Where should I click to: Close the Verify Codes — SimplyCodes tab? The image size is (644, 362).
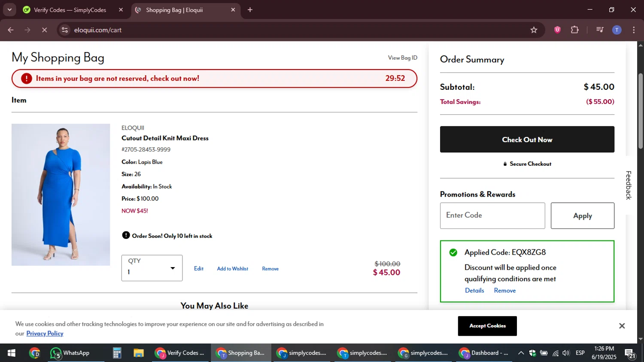pyautogui.click(x=121, y=10)
